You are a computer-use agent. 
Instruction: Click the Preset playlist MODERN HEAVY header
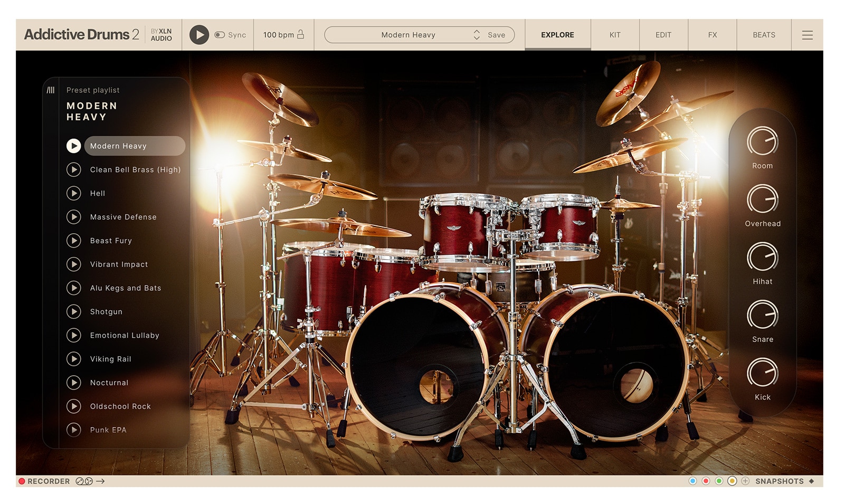coord(93,104)
